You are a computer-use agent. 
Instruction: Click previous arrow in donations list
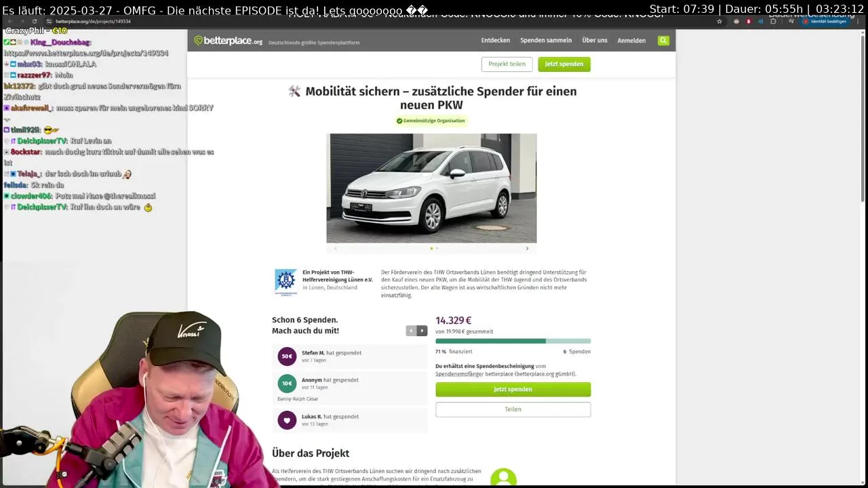(411, 331)
